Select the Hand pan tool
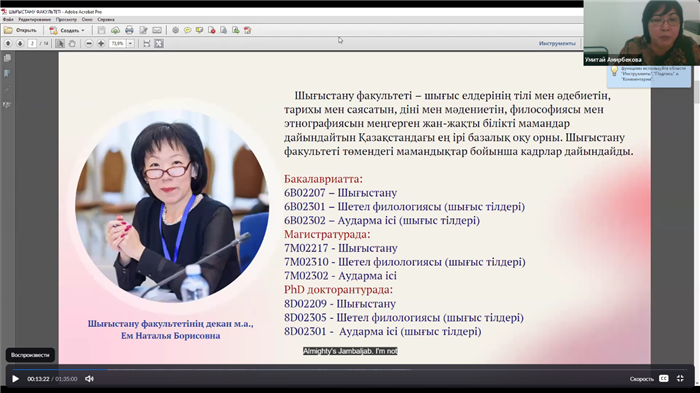This screenshot has height=393, width=700. (72, 43)
